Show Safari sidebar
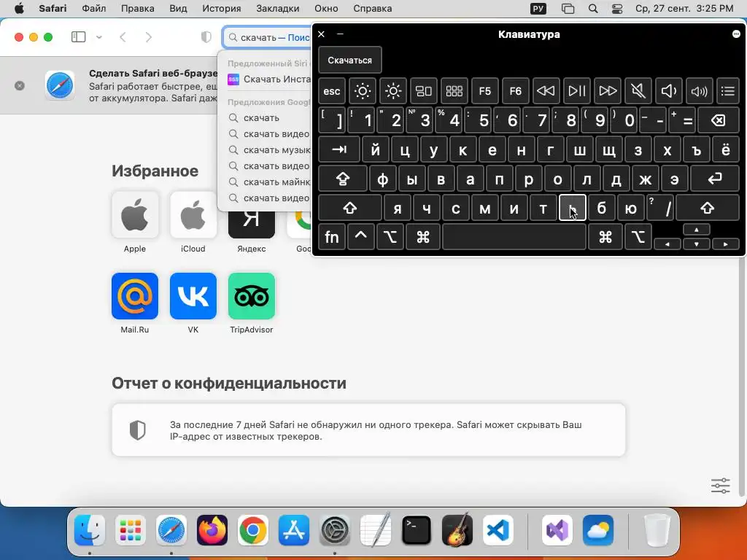The height and width of the screenshot is (560, 747). coord(78,37)
